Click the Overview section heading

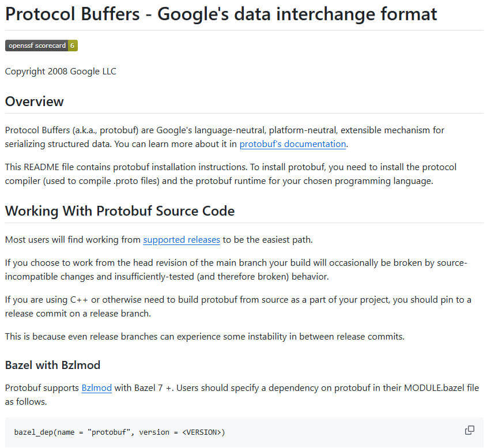click(x=35, y=101)
